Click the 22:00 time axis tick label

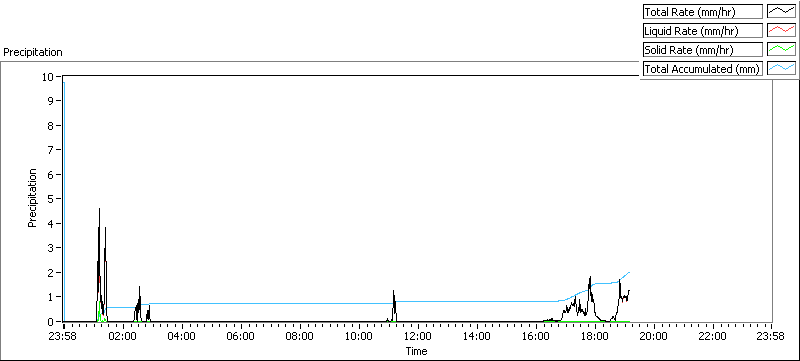click(x=712, y=336)
